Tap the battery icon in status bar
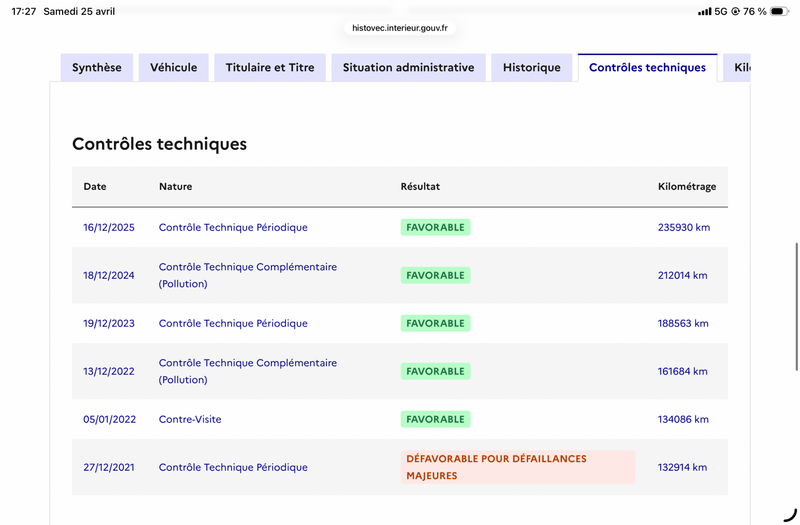The image size is (800, 525). click(x=780, y=11)
